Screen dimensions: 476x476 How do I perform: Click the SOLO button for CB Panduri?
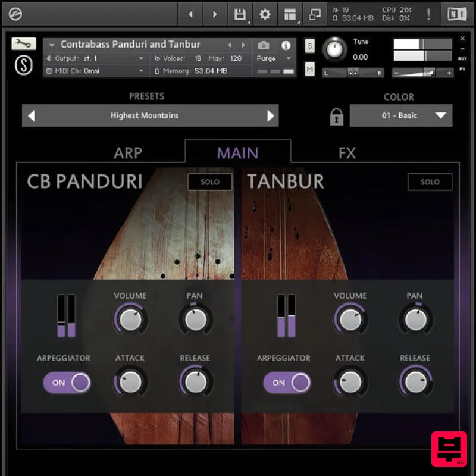pos(209,182)
